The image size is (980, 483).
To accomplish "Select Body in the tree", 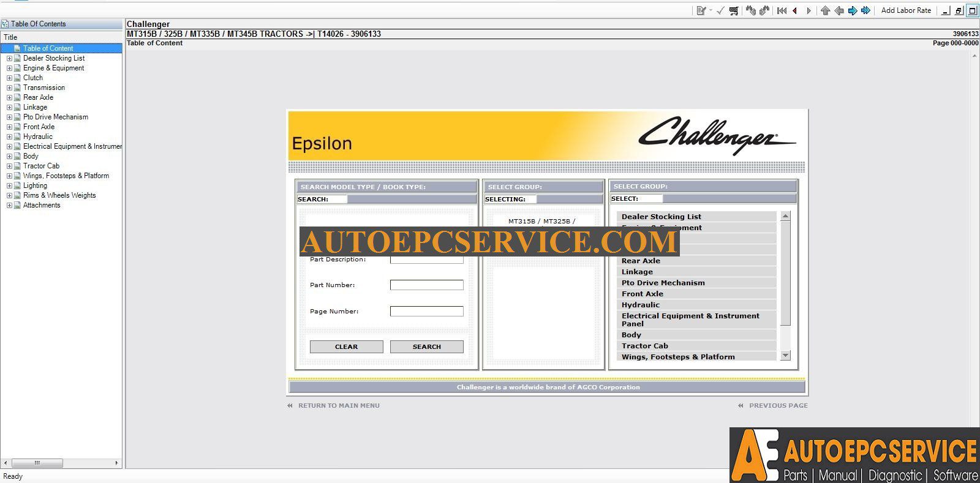I will [x=31, y=156].
